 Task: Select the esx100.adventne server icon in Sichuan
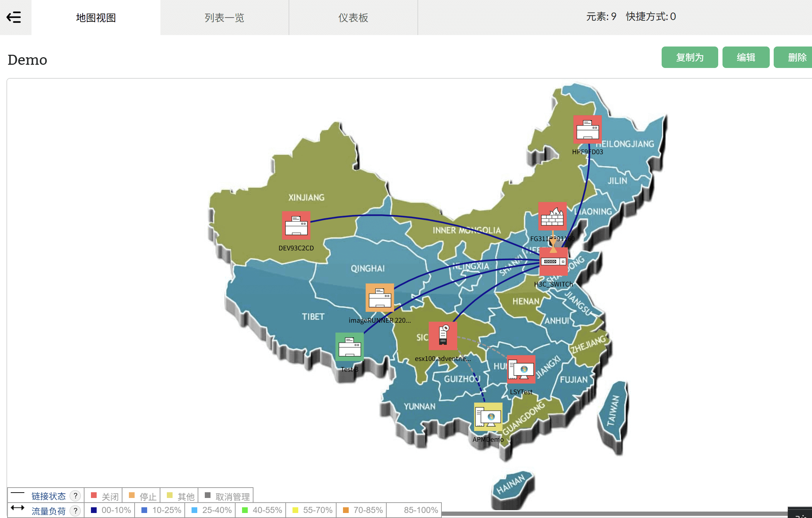coord(443,337)
